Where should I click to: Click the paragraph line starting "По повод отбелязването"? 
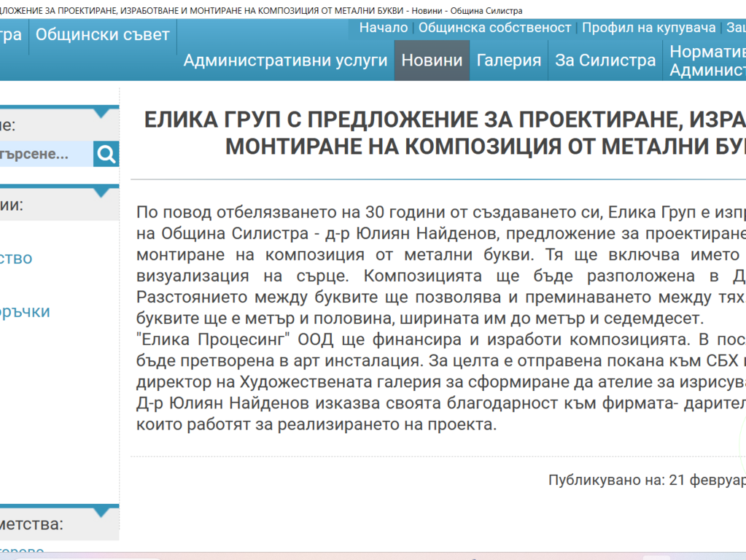point(441,212)
